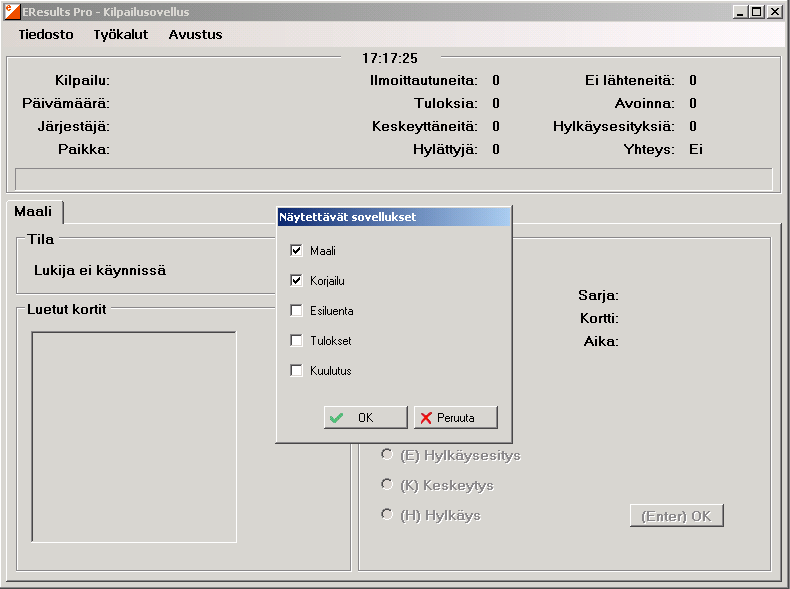
Task: Click the 'Lukija ei käynnissä' status text
Action: click(x=100, y=271)
